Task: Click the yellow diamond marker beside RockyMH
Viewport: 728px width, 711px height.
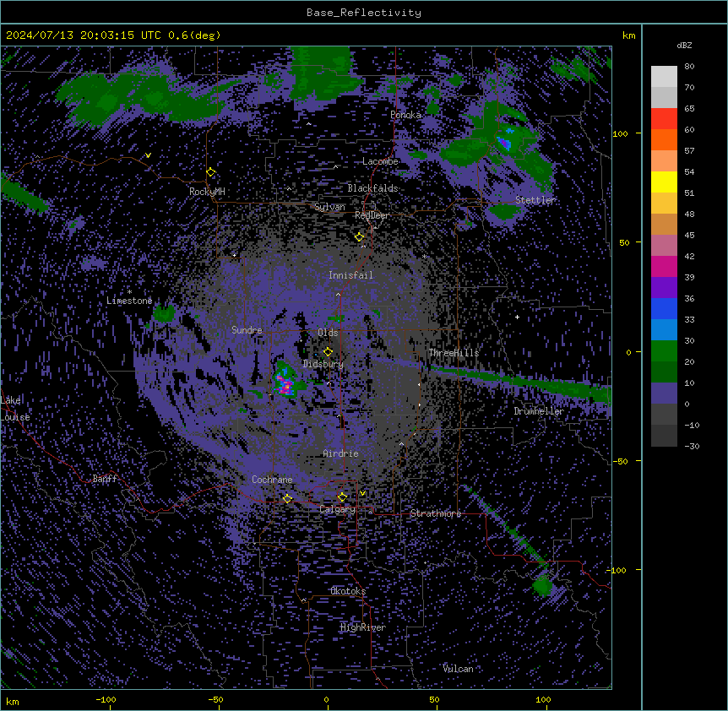Action: coord(211,172)
